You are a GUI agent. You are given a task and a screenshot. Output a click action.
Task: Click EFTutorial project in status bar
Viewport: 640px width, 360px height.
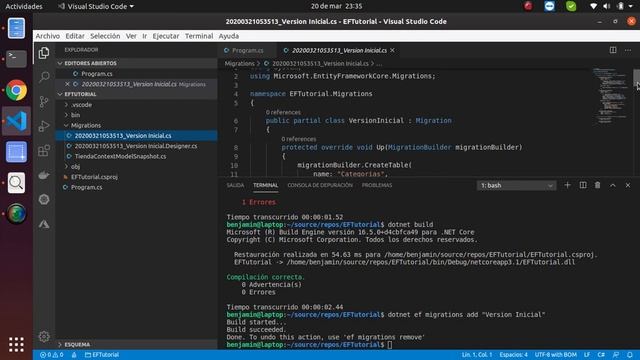point(102,355)
